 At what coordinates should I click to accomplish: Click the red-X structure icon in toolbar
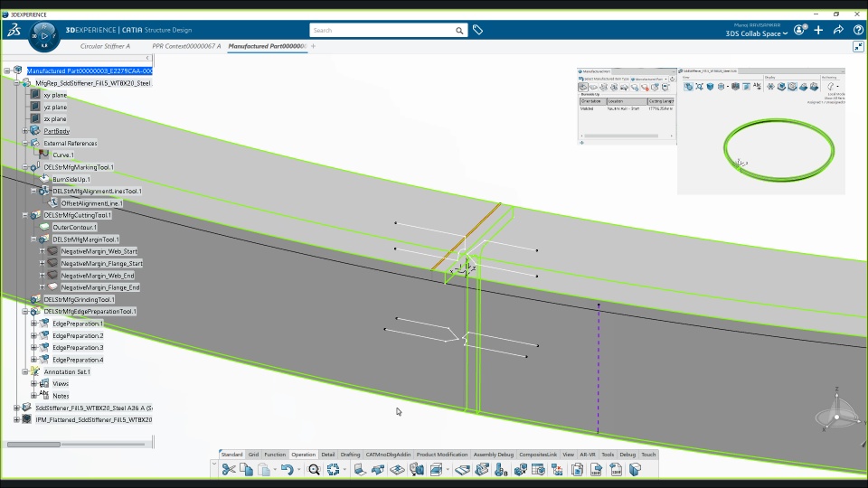pyautogui.click(x=558, y=470)
